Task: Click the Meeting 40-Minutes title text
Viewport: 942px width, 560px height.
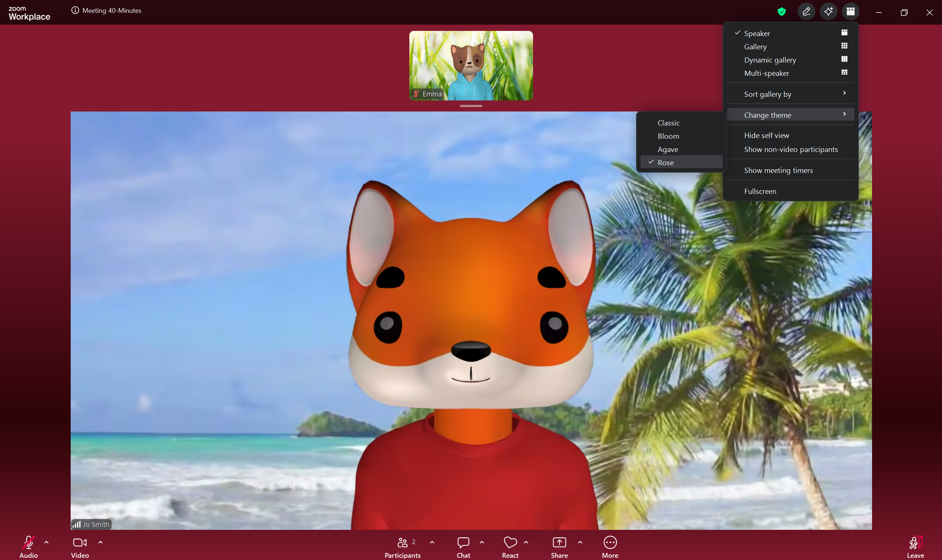Action: 112,11
